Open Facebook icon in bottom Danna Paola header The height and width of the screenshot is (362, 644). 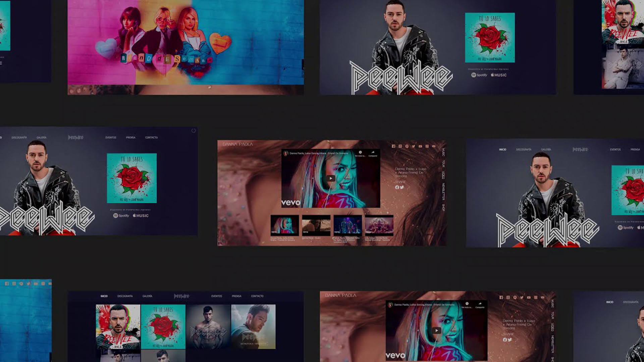pyautogui.click(x=501, y=297)
